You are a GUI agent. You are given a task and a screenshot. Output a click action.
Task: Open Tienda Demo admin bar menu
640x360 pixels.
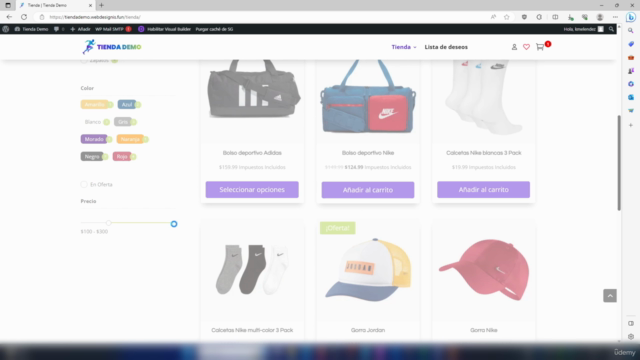[31, 29]
